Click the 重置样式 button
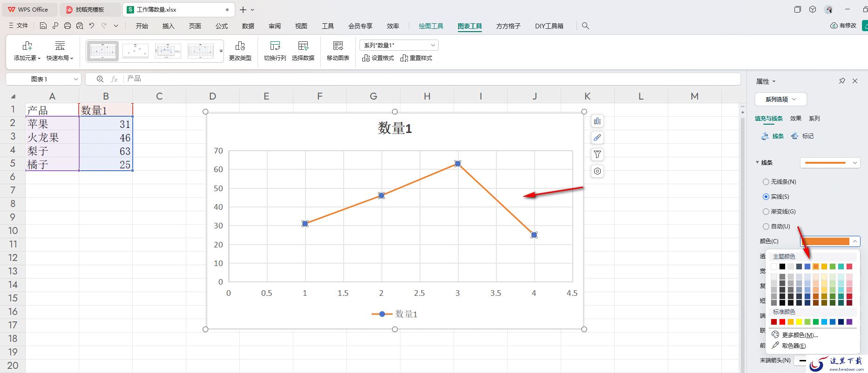The width and height of the screenshot is (868, 373). [416, 58]
